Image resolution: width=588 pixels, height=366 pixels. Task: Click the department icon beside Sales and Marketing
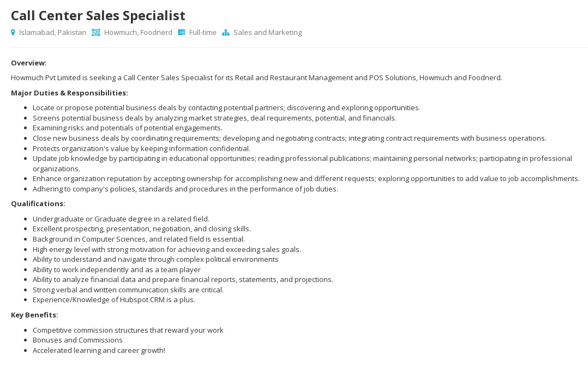tap(226, 33)
